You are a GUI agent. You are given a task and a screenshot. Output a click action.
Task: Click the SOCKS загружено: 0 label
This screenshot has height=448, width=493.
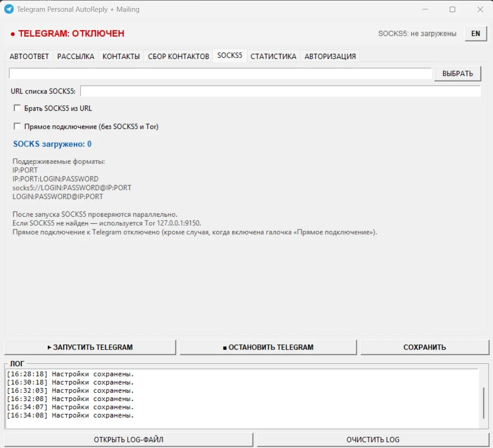(52, 144)
